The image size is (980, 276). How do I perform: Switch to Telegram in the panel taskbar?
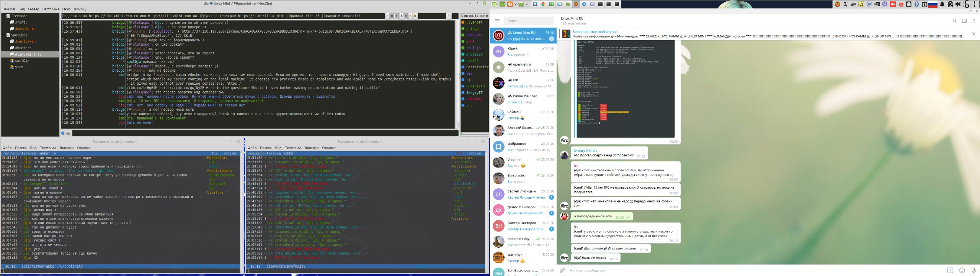coord(584,4)
